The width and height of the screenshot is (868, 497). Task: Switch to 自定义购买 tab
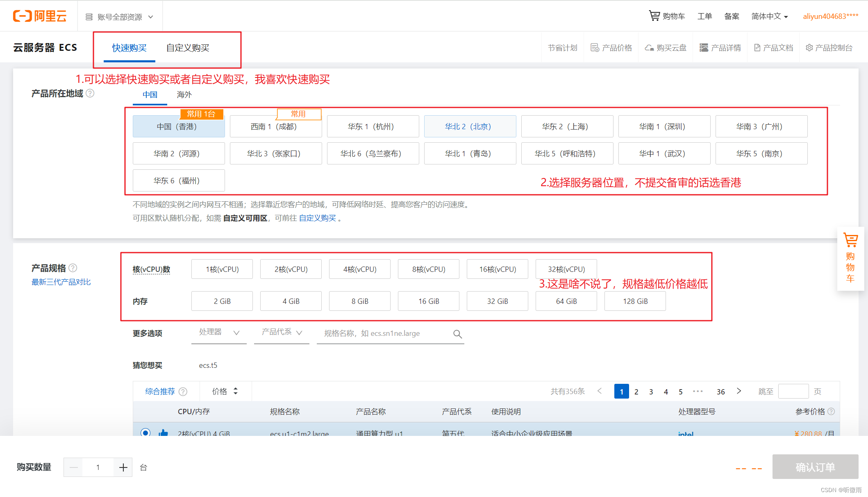188,48
